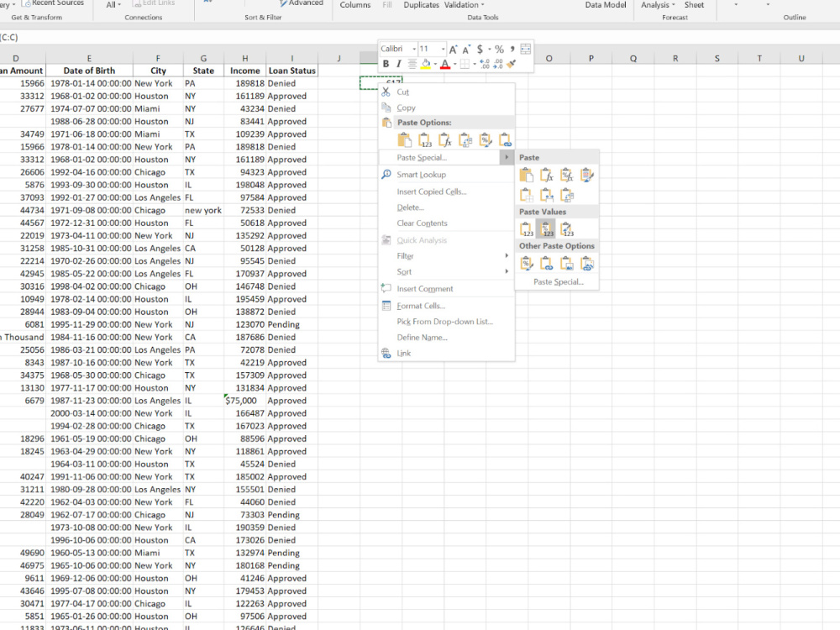Select No Borders paste icon in submenu
Viewport: 840px width, 630px height.
[x=527, y=195]
